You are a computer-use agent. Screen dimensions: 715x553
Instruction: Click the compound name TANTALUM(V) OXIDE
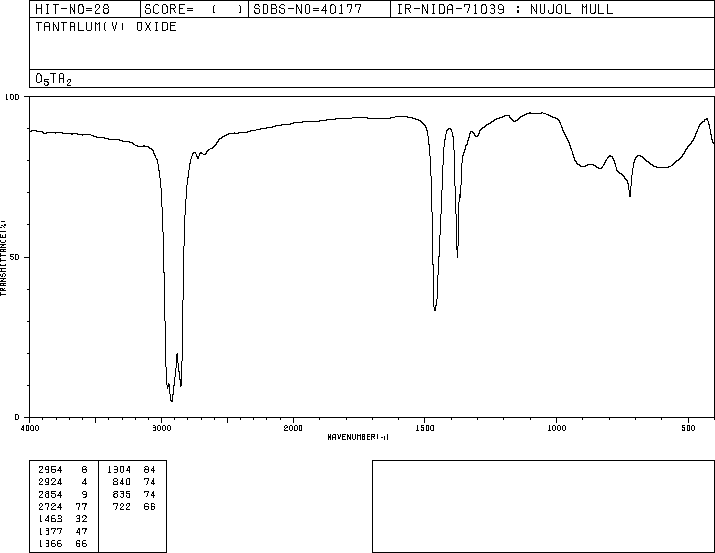click(x=106, y=26)
